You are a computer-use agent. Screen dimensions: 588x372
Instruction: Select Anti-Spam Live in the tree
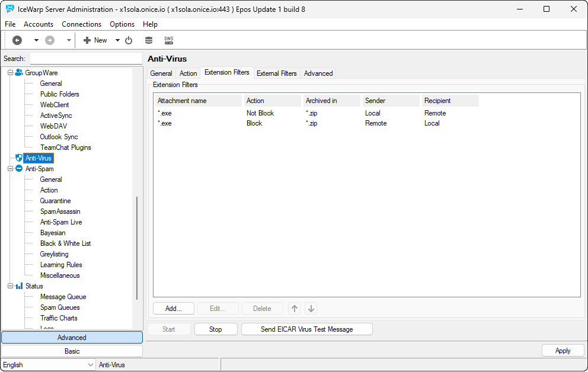click(61, 222)
